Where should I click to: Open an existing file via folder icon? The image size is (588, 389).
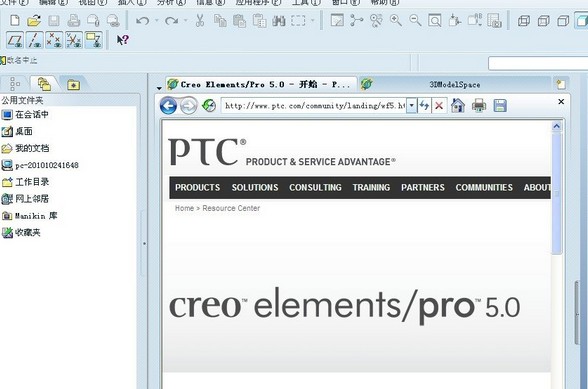[x=34, y=20]
